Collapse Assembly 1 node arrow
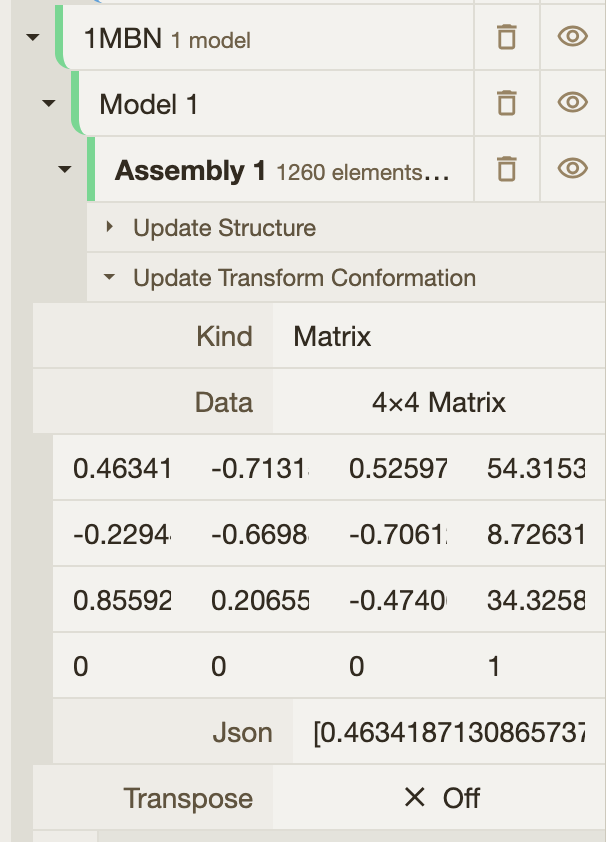This screenshot has height=842, width=606. (65, 169)
